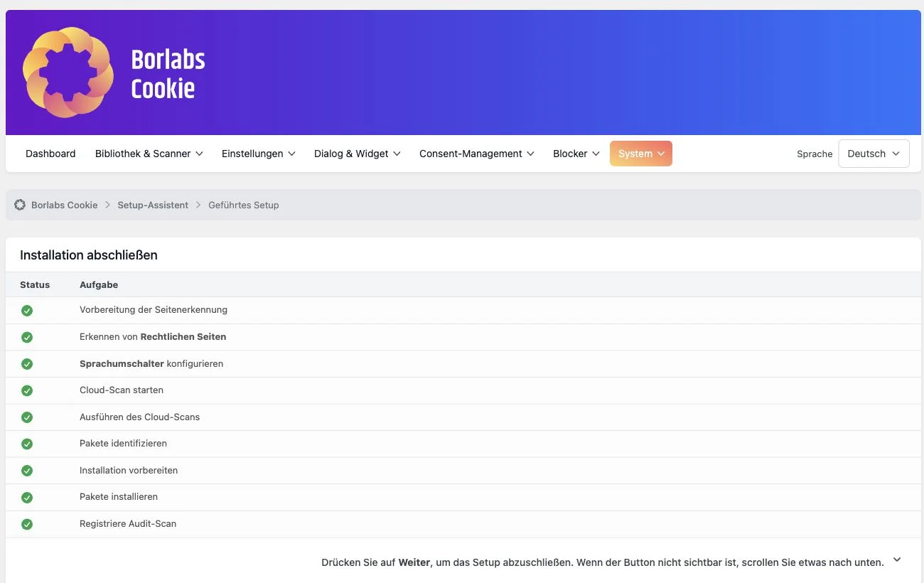
Task: Click the Pakete identifizieren text
Action: coord(124,443)
